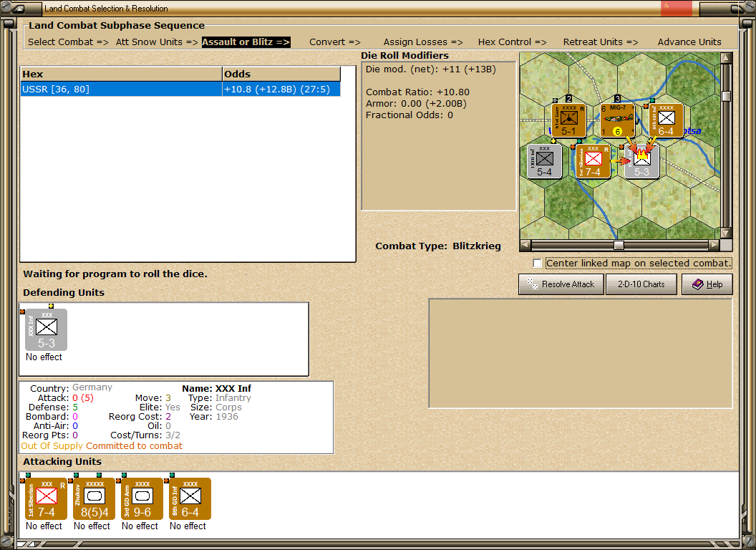Screen dimensions: 756x550
Task: Select the 3rd GD Arm 9-6 armor counter
Action: pyautogui.click(x=140, y=499)
